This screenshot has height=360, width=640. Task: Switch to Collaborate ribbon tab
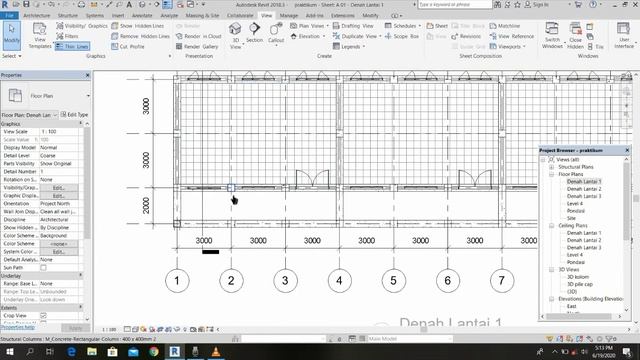click(240, 16)
